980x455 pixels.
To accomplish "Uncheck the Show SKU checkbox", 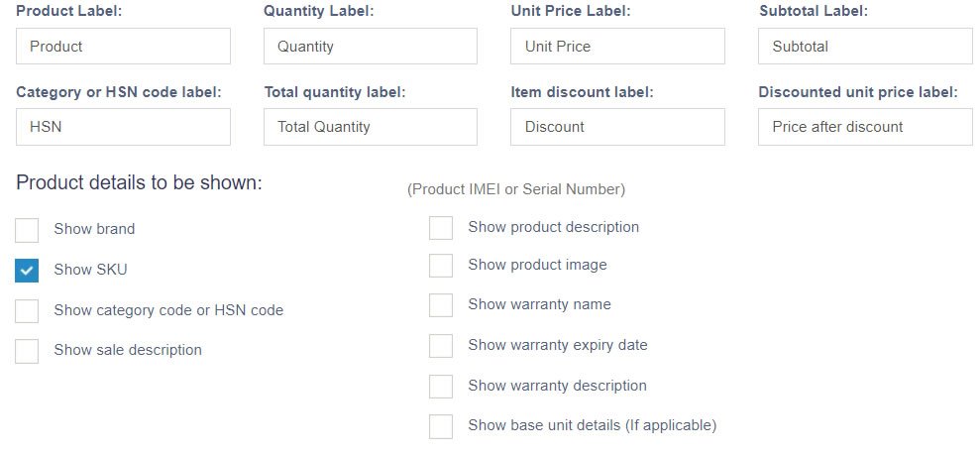I will click(28, 271).
